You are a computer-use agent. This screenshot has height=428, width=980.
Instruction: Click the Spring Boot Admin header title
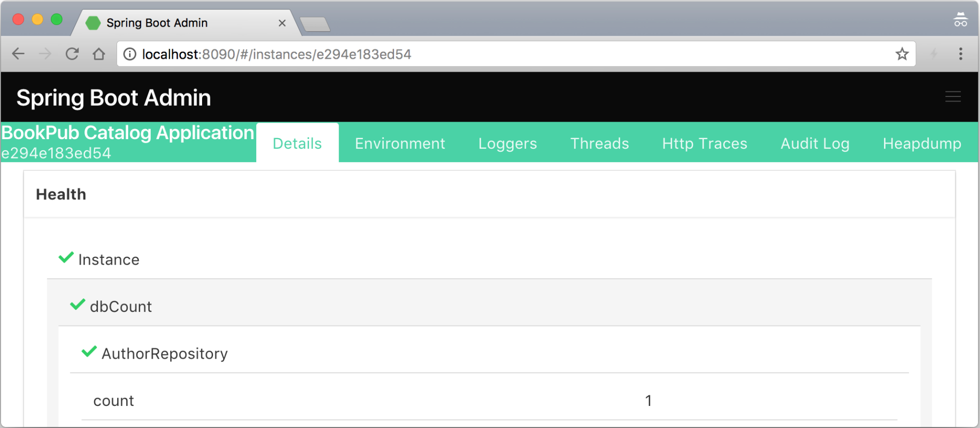pos(114,97)
